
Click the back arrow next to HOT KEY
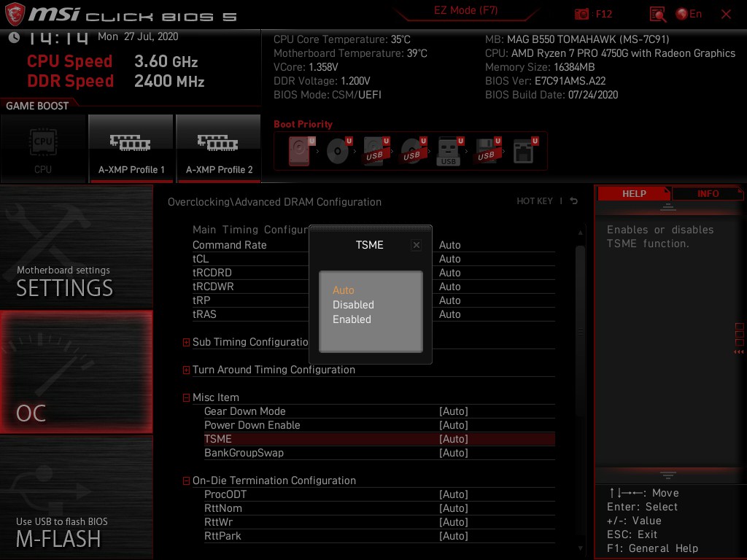click(574, 201)
